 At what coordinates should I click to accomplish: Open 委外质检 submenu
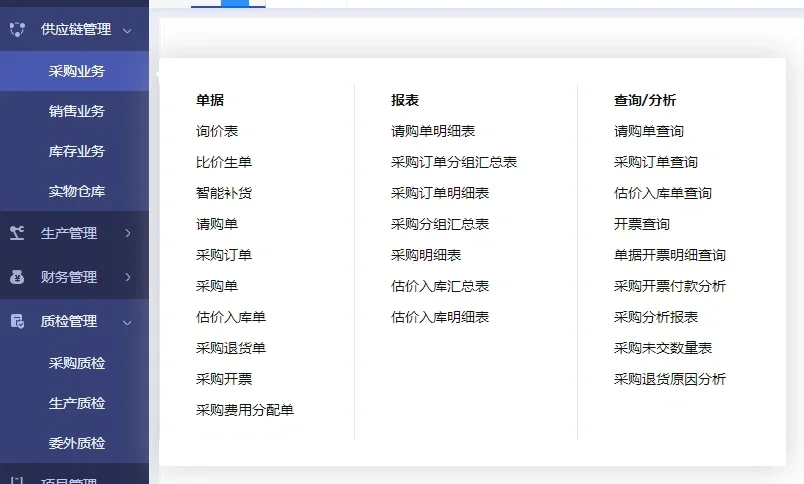pos(76,443)
